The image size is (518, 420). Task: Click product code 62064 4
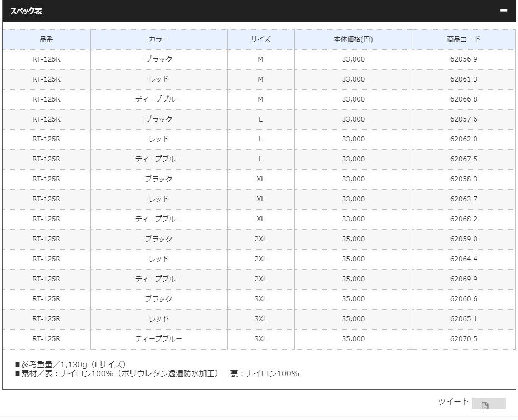(464, 259)
